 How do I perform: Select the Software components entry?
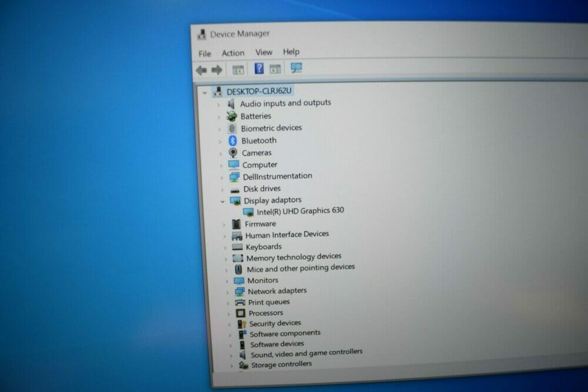point(285,333)
